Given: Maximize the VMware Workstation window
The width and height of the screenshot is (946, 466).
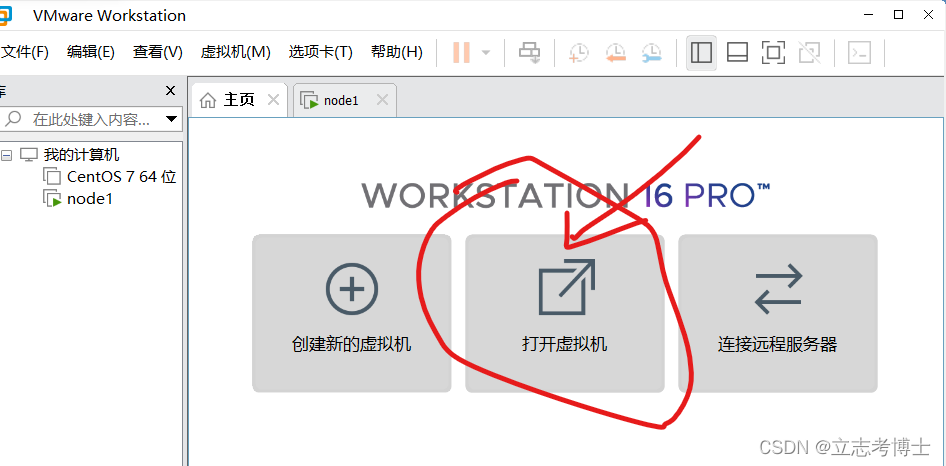Looking at the screenshot, I should click(x=898, y=14).
